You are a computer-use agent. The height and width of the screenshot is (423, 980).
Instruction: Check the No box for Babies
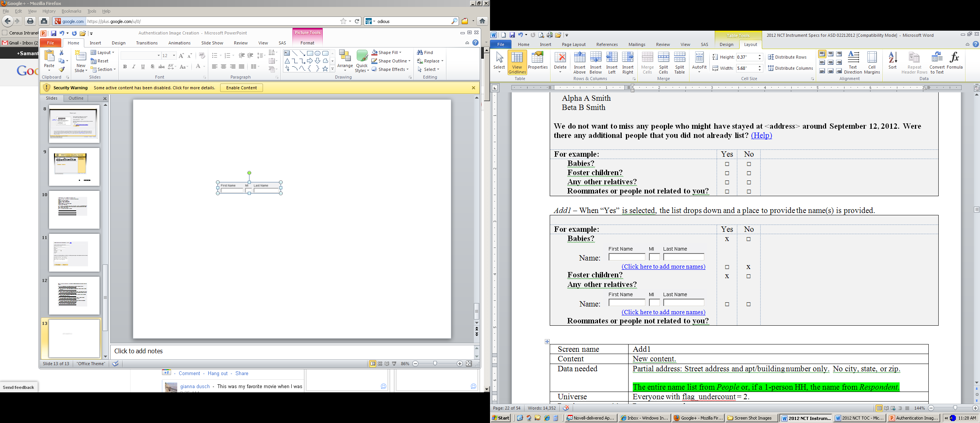coord(749,164)
